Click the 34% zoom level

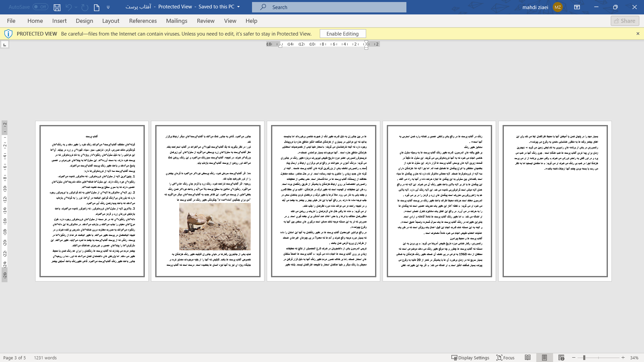pos(634,358)
